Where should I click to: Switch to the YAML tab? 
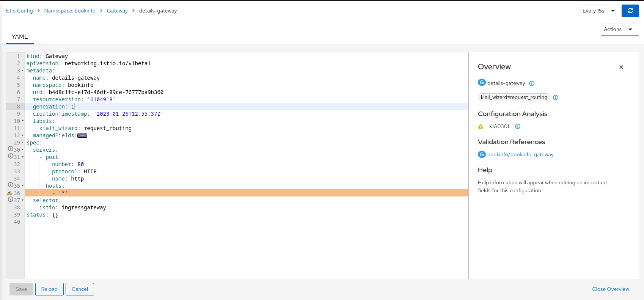(x=19, y=36)
